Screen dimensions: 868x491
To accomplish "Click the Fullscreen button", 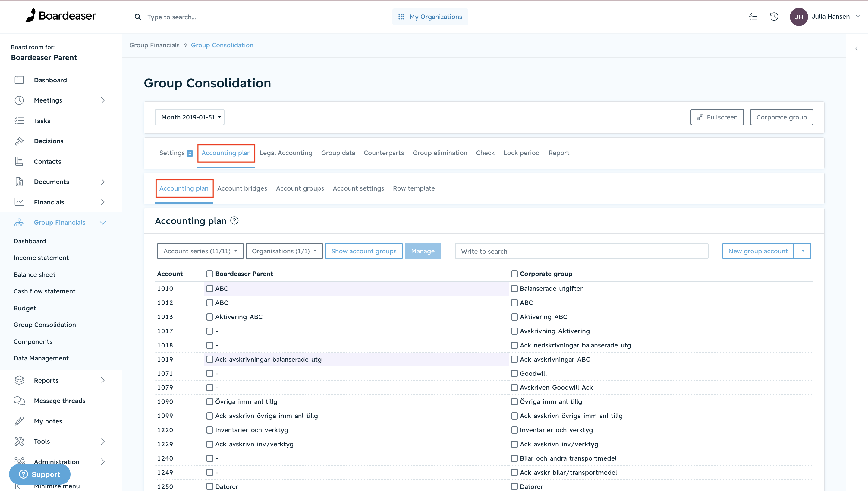I will (x=717, y=117).
